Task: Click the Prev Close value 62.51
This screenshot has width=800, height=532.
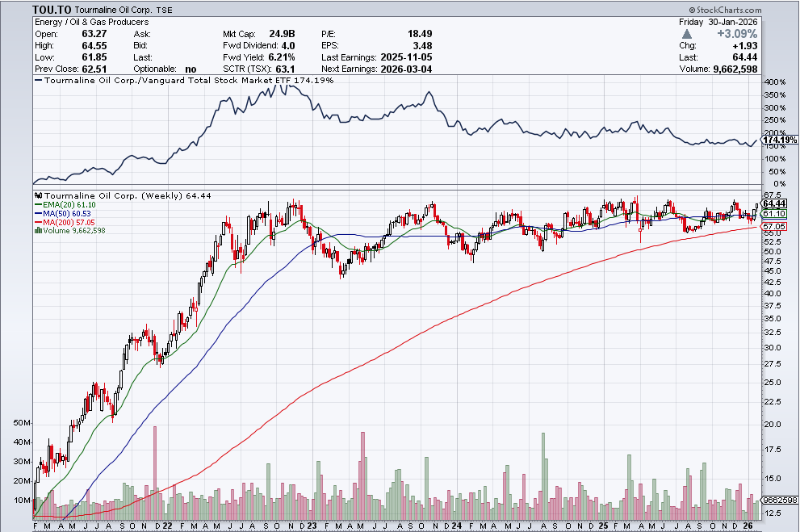Action: [x=94, y=69]
